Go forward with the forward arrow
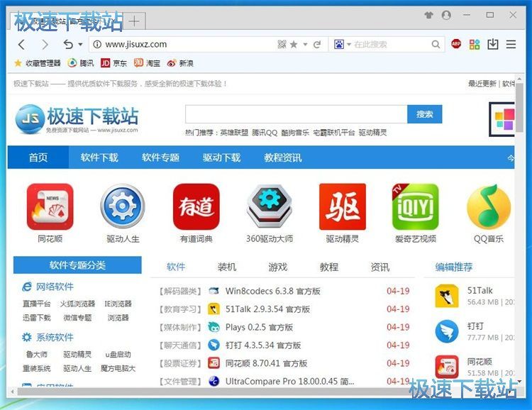The image size is (532, 410). pos(45,45)
